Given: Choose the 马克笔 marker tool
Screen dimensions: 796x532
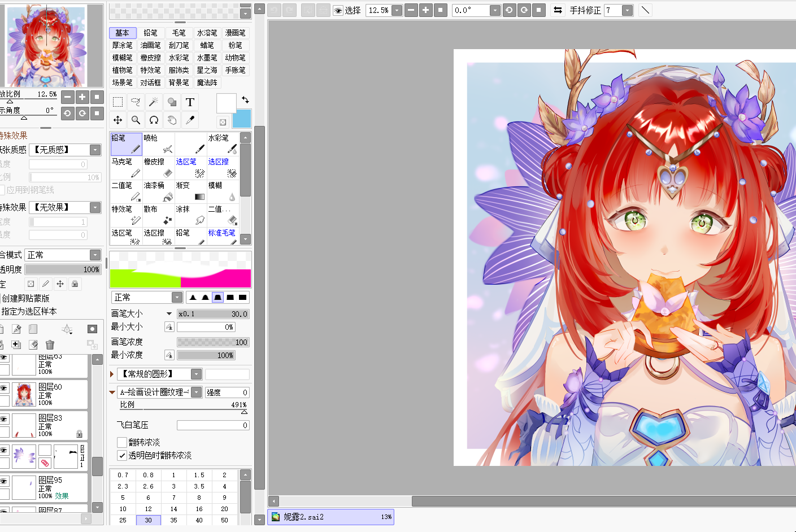Looking at the screenshot, I should click(127, 168).
